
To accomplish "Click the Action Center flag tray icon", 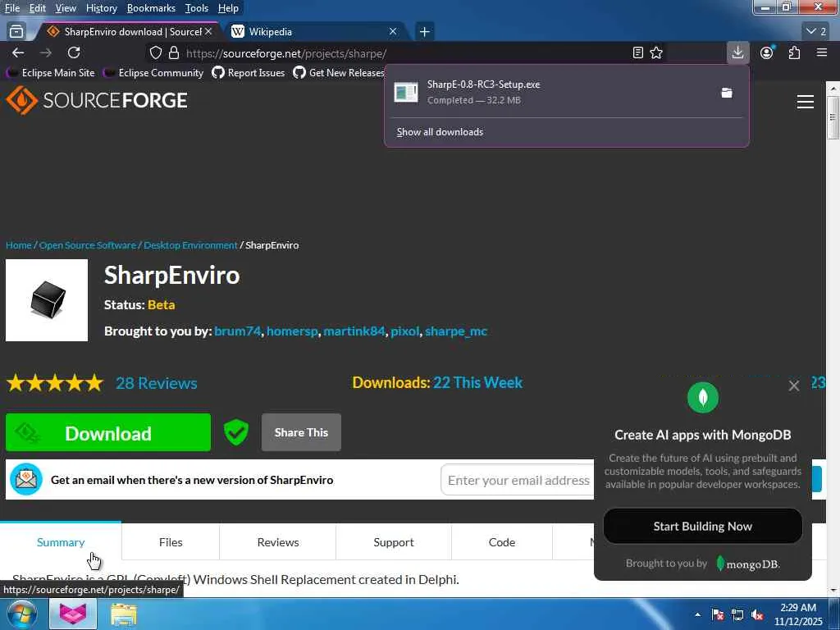I will pos(717,614).
